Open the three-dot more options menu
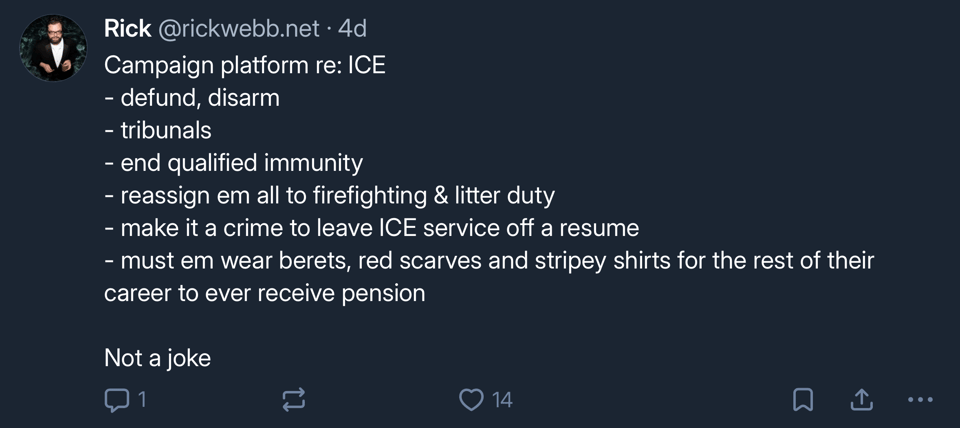The height and width of the screenshot is (428, 960). [x=919, y=400]
